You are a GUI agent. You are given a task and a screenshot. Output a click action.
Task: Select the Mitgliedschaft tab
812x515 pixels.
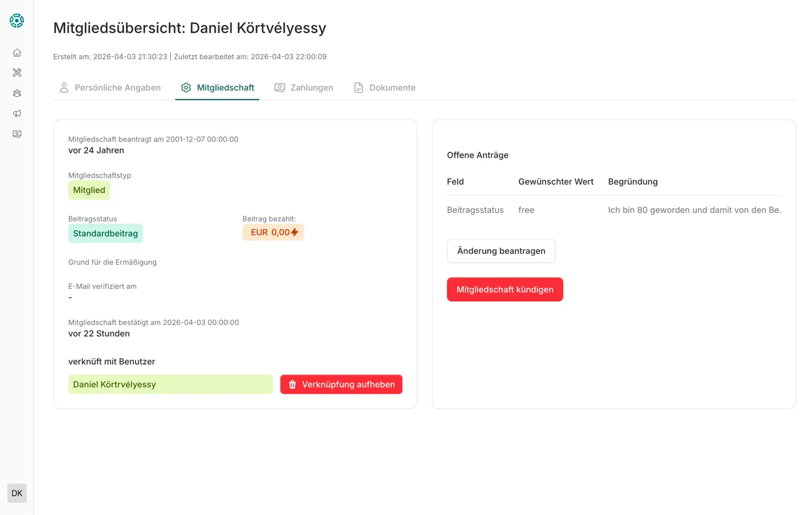pyautogui.click(x=218, y=87)
